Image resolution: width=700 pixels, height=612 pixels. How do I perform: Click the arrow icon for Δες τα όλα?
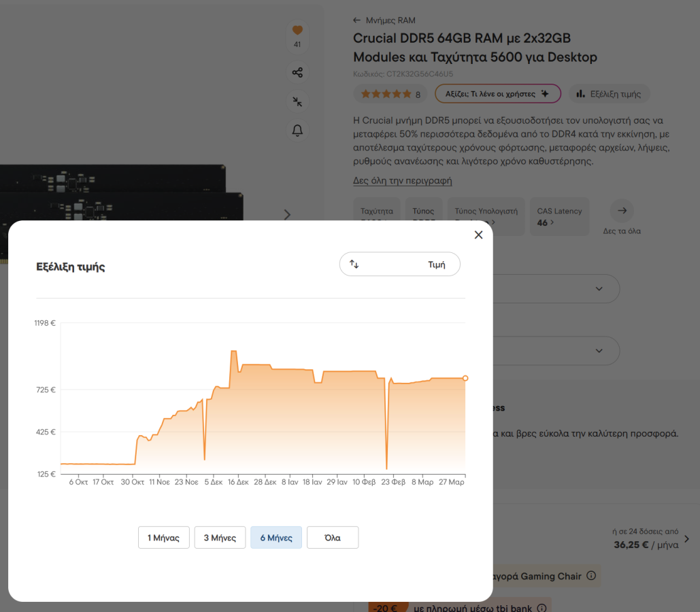(622, 211)
